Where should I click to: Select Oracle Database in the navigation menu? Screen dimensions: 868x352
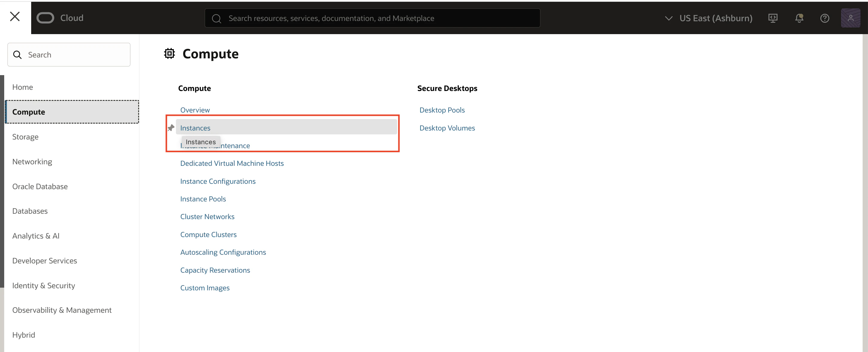(x=40, y=186)
